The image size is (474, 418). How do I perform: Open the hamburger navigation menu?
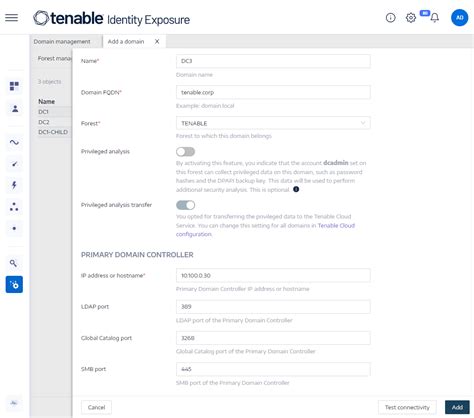point(11,18)
